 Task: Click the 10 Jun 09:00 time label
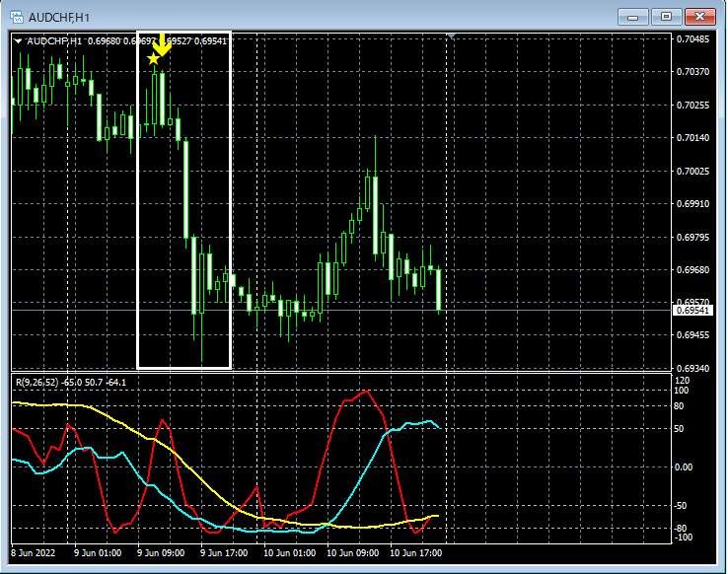click(x=352, y=553)
